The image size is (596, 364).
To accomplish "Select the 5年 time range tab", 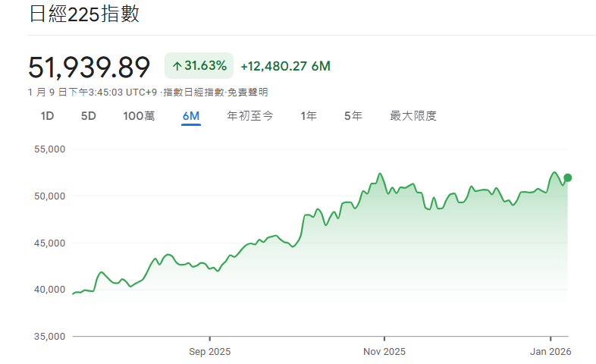I will [x=353, y=116].
